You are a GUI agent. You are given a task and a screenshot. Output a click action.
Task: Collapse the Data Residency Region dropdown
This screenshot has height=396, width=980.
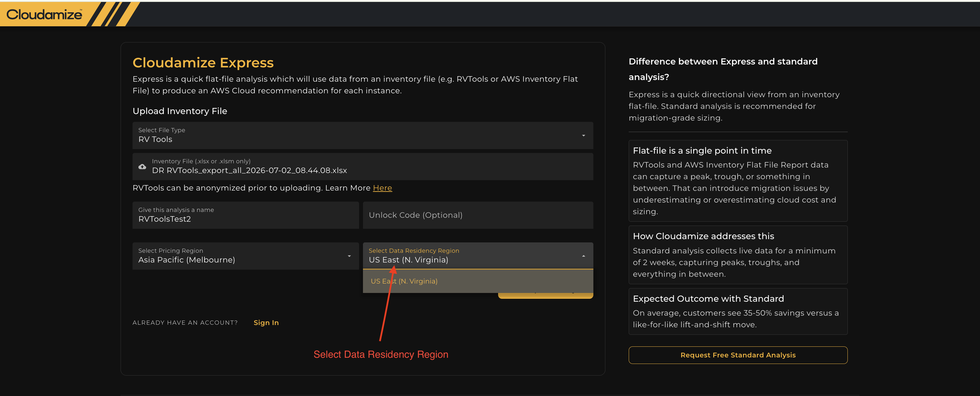coord(478,256)
